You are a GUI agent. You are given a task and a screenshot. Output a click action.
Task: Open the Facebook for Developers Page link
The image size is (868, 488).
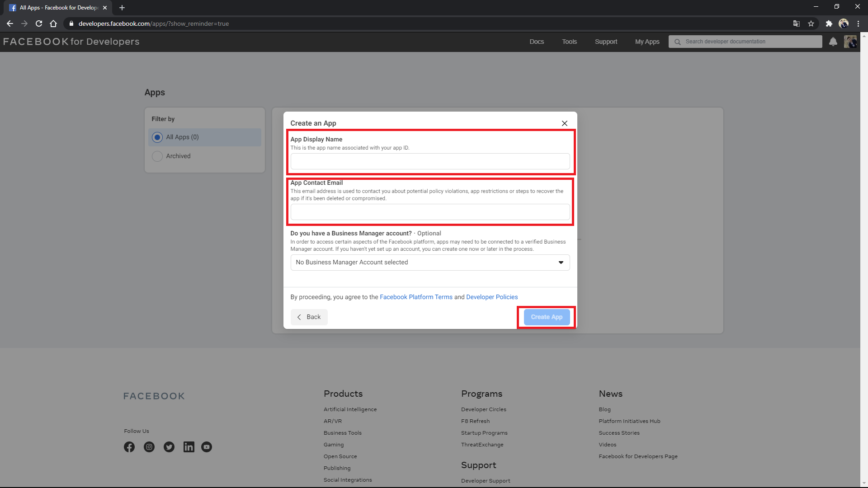tap(638, 456)
